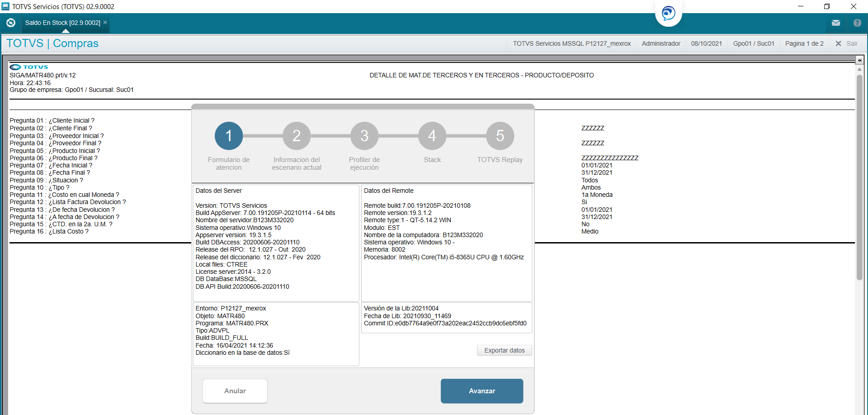Click the Pregunta 11 Costo en cual Moneda row
The image size is (868, 415).
(x=65, y=195)
